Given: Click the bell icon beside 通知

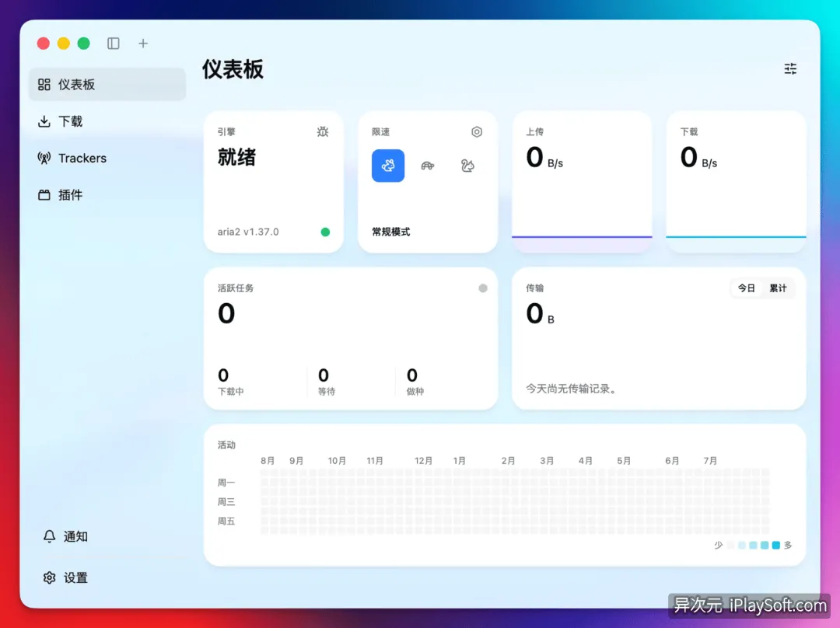Looking at the screenshot, I should coord(49,536).
